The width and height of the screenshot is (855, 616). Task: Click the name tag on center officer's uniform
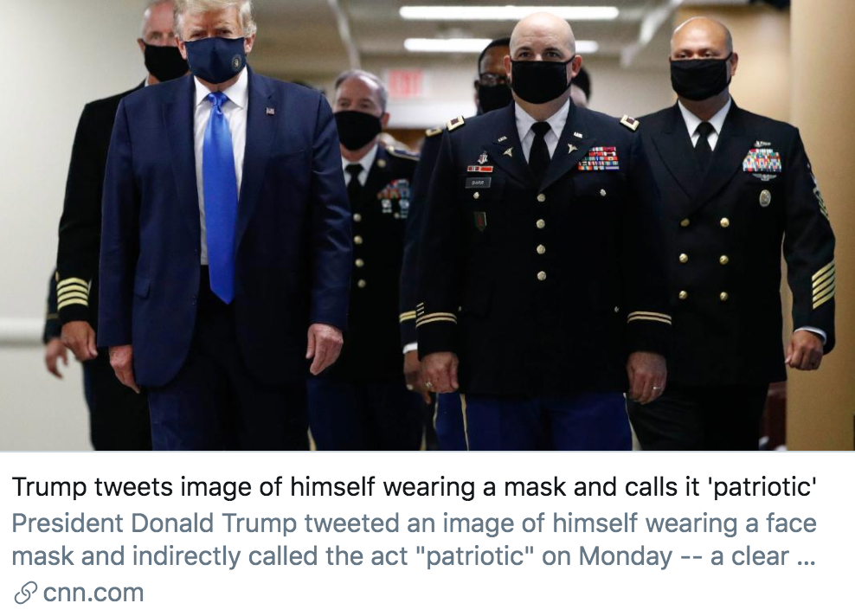point(477,183)
